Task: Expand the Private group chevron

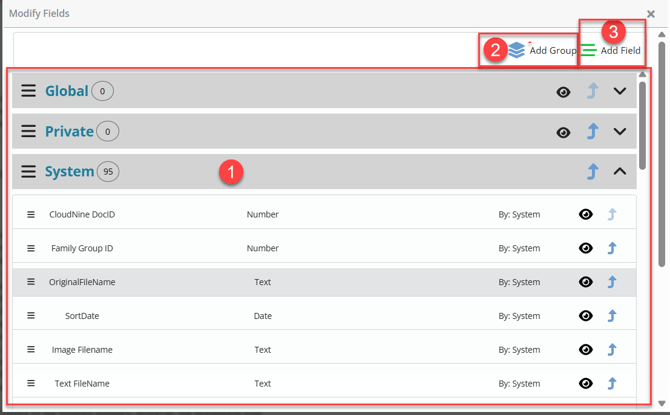Action: pyautogui.click(x=620, y=131)
